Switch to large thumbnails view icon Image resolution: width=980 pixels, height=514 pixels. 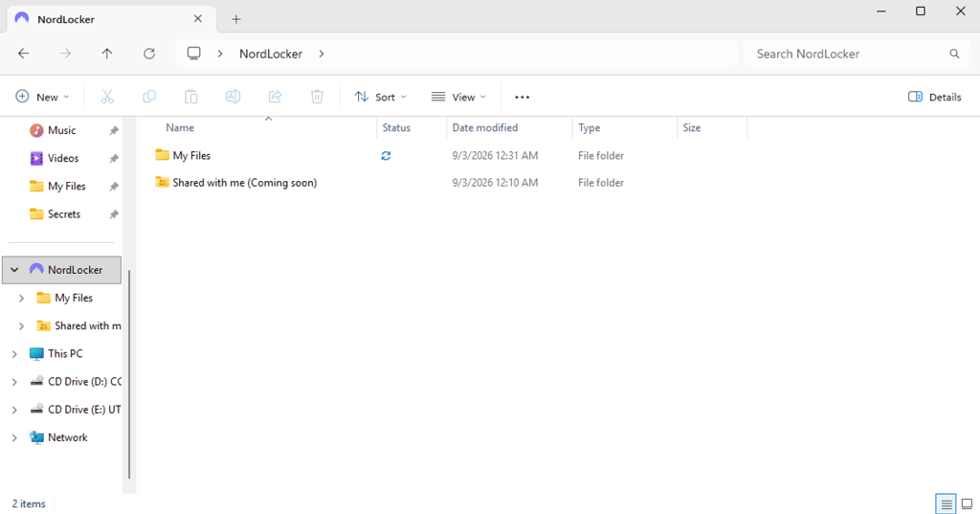(x=967, y=504)
